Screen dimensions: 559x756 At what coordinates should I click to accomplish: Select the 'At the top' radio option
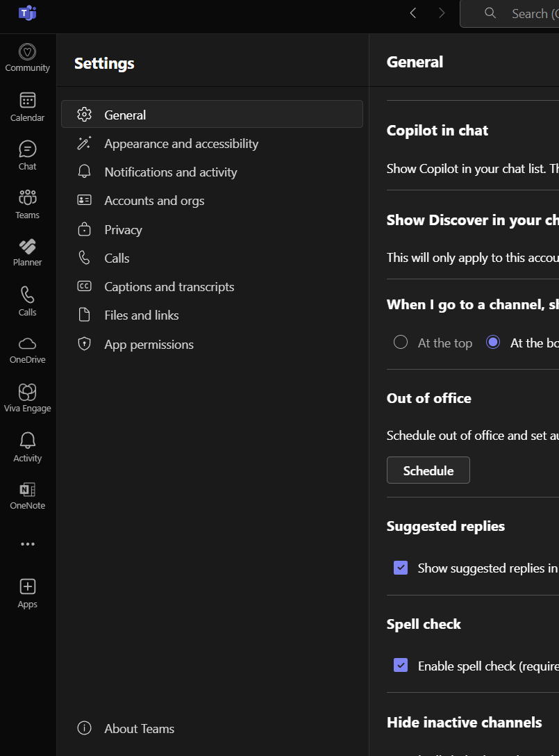tap(401, 343)
